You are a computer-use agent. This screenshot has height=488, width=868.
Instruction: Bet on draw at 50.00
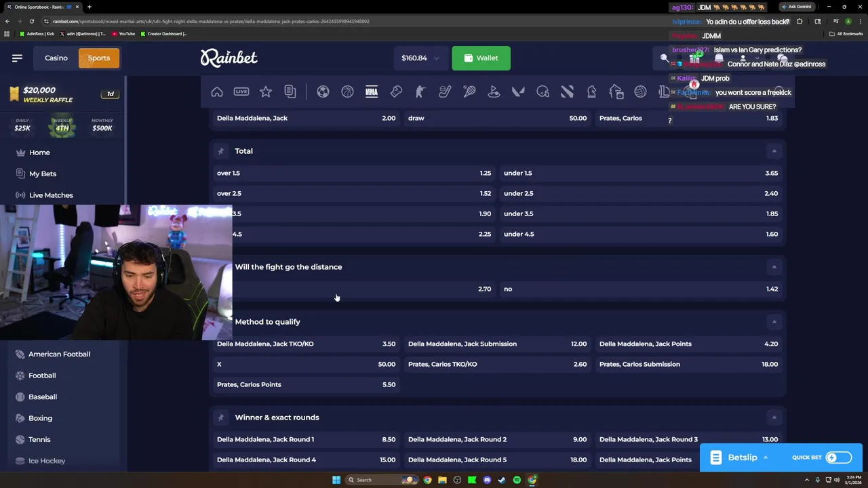497,118
